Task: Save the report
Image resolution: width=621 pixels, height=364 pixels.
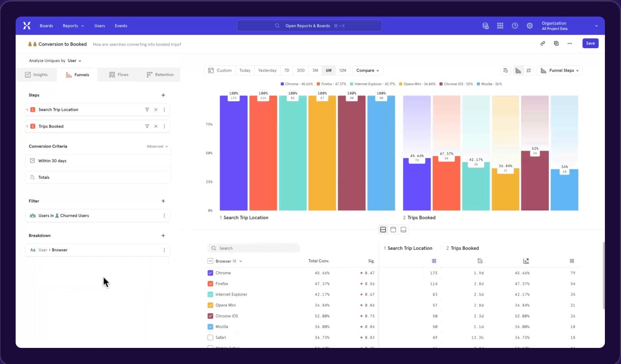Action: point(590,43)
